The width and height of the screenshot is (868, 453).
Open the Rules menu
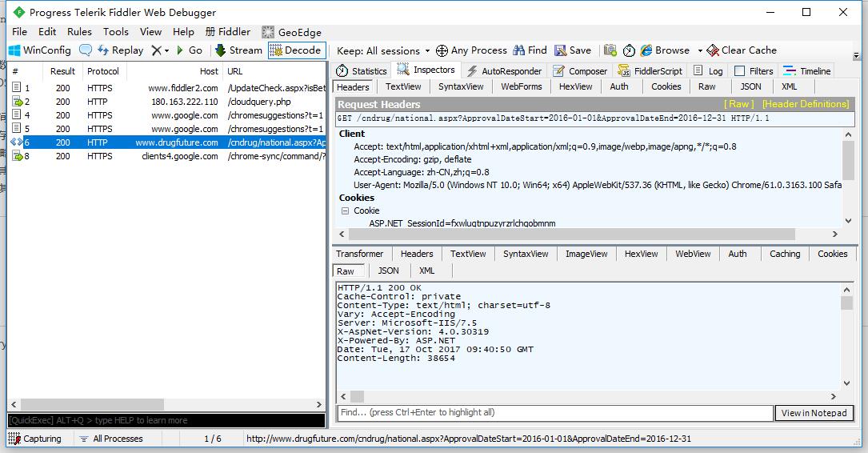(x=79, y=32)
